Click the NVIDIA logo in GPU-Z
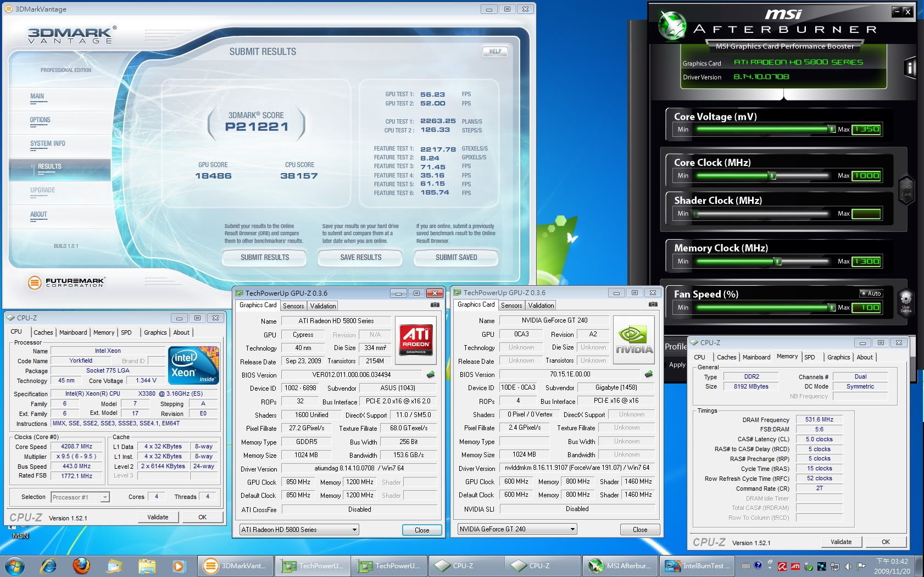This screenshot has width=924, height=577. (634, 340)
